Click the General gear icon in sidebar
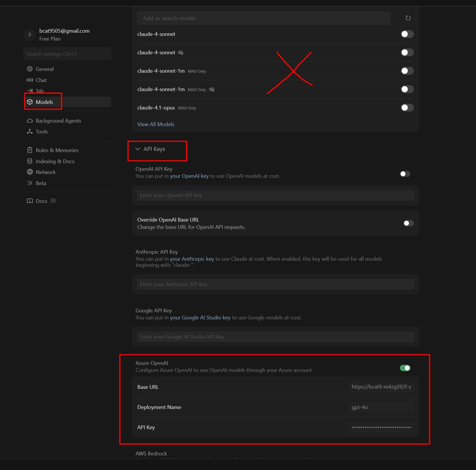This screenshot has height=470, width=476. (x=30, y=69)
